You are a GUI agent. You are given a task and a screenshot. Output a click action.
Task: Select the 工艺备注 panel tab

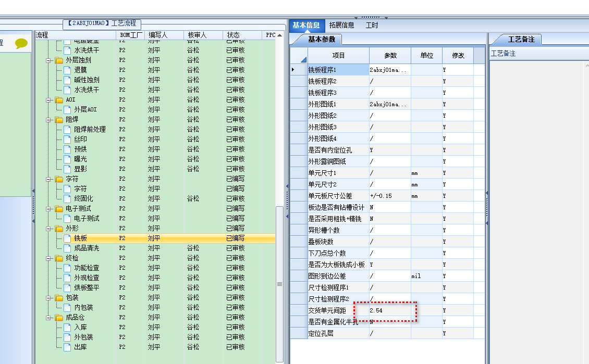(x=521, y=39)
